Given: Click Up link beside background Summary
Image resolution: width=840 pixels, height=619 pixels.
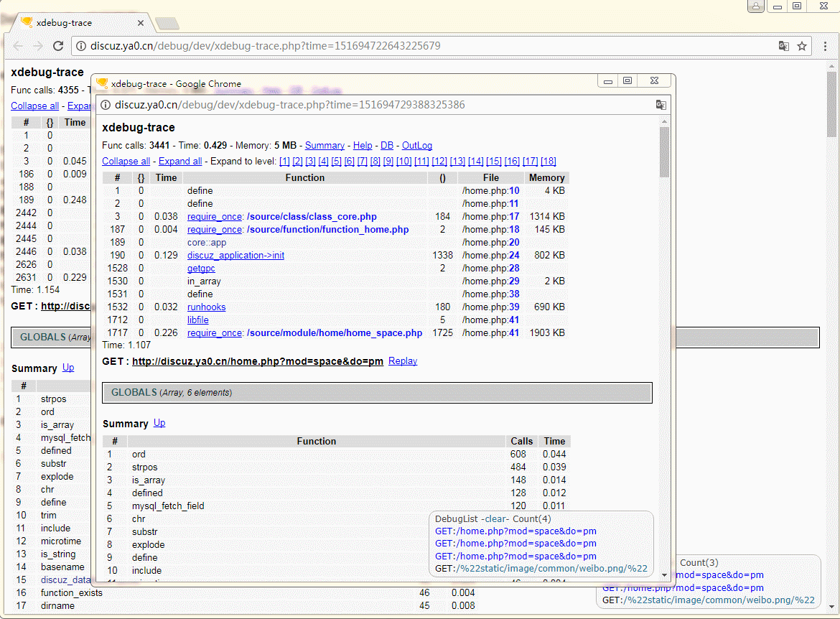Looking at the screenshot, I should (x=68, y=368).
